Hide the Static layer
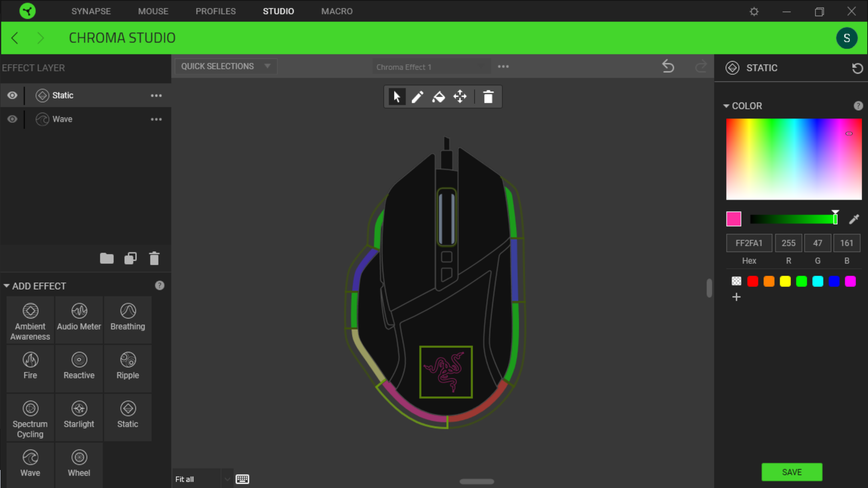The height and width of the screenshot is (488, 868). (12, 95)
